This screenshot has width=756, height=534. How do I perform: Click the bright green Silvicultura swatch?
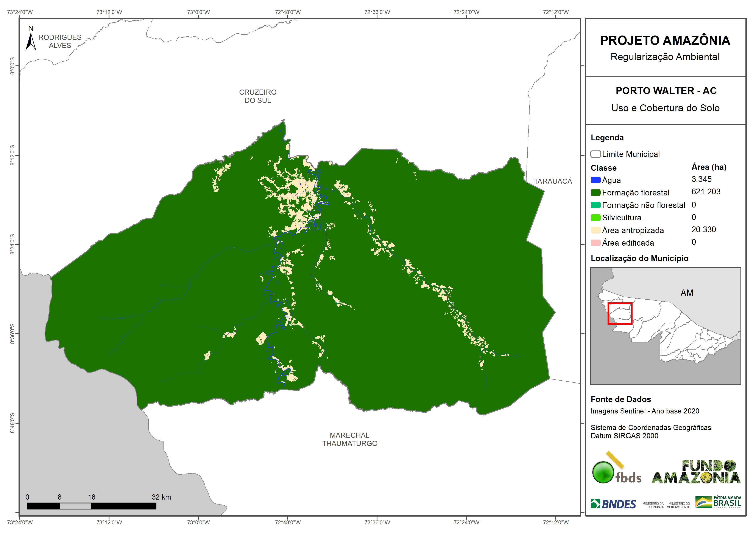click(595, 218)
